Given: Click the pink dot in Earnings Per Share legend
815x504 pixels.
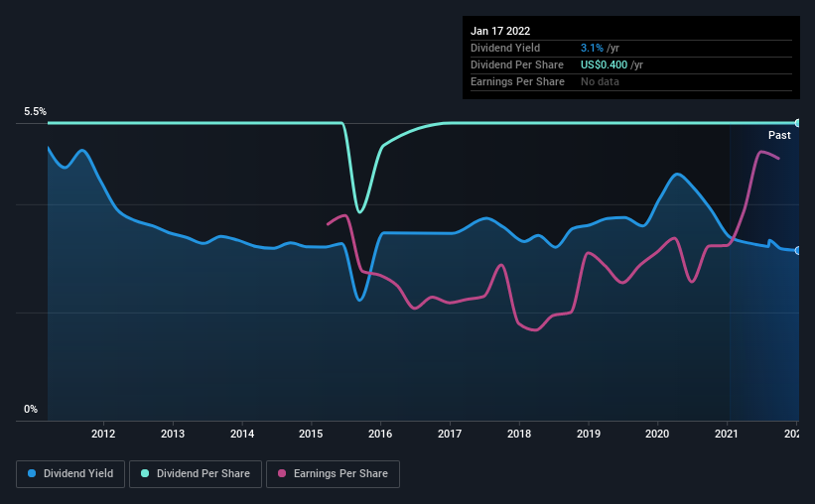Looking at the screenshot, I should tap(282, 473).
